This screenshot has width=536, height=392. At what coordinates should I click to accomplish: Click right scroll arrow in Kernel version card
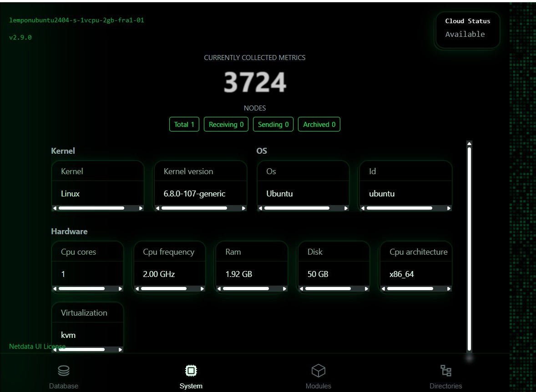point(244,208)
